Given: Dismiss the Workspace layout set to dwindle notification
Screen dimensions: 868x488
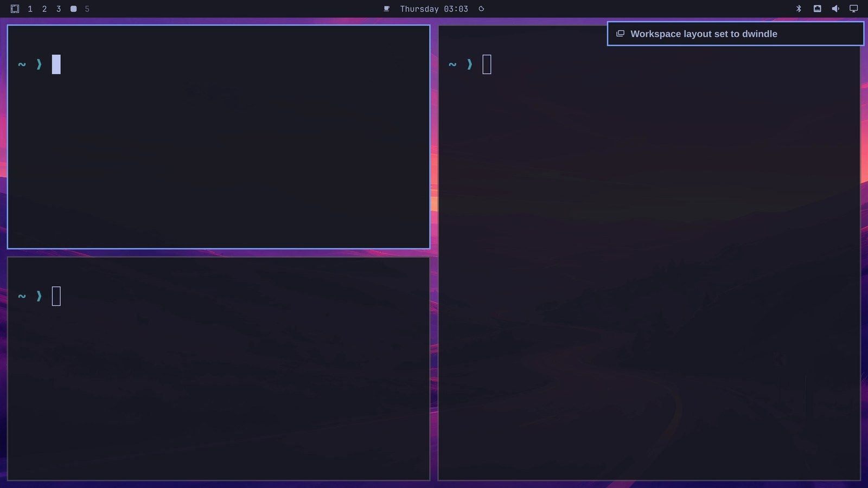Looking at the screenshot, I should tap(735, 34).
